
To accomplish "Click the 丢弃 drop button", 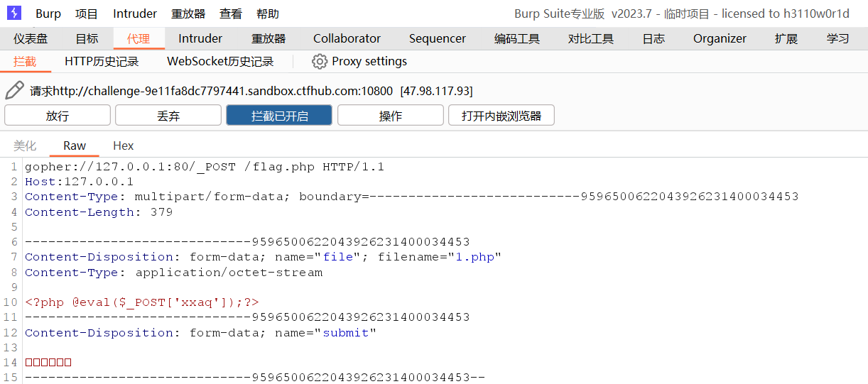I will [x=168, y=116].
